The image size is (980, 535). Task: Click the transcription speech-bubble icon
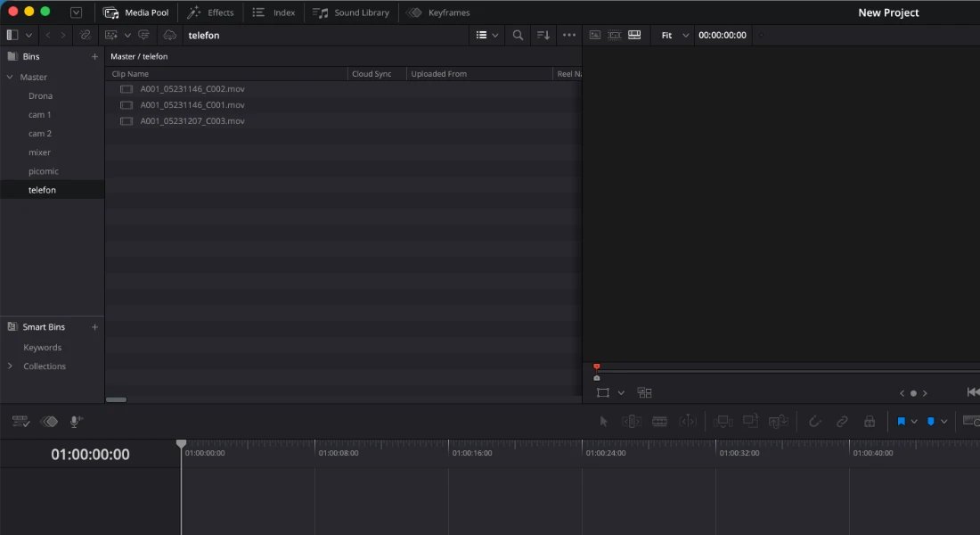144,35
